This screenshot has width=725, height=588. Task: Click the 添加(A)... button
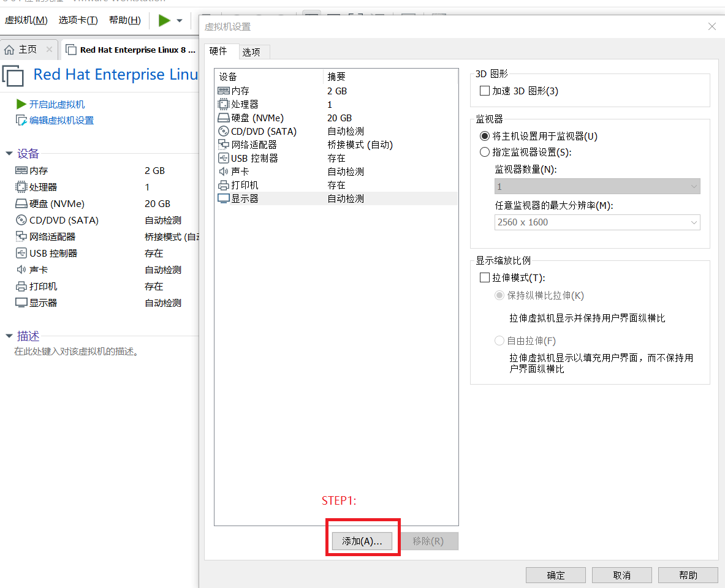pyautogui.click(x=362, y=541)
